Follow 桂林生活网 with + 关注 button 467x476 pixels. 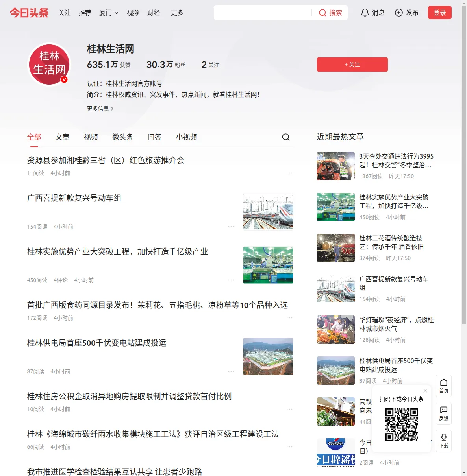click(x=352, y=65)
